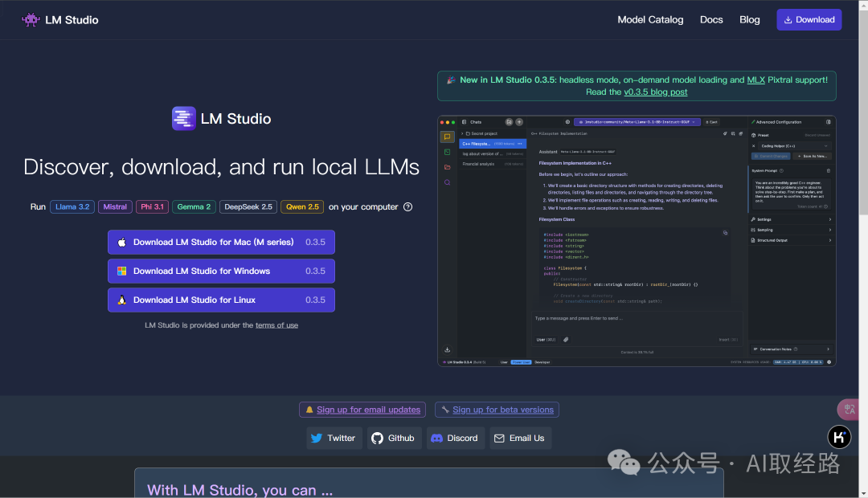Open the Coding Helper preset dropdown in preview
The height and width of the screenshot is (498, 868).
coord(795,146)
